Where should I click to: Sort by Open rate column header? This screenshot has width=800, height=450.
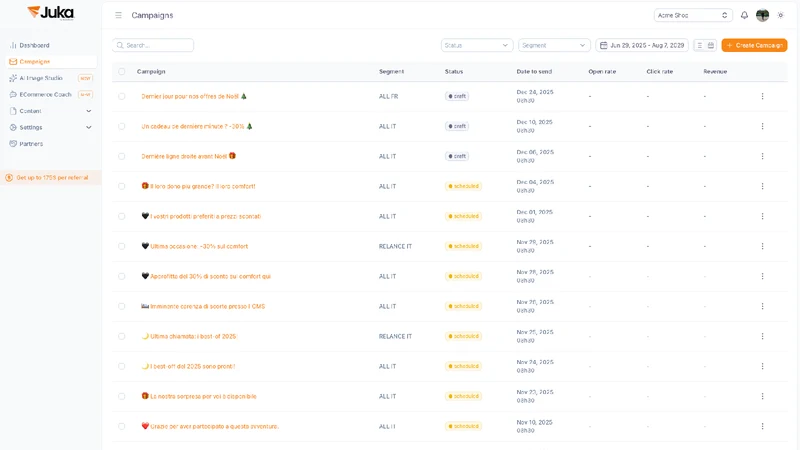point(602,71)
